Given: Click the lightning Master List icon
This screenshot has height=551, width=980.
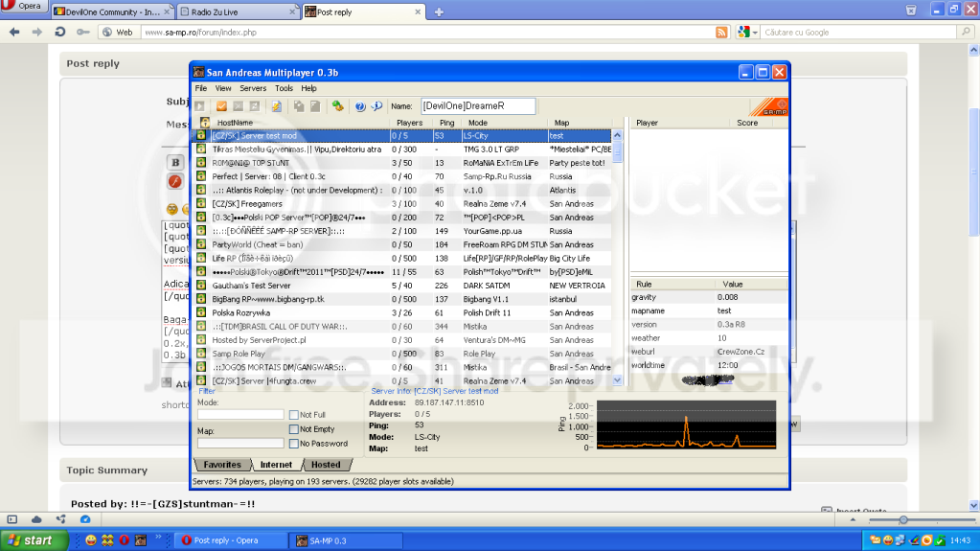Looking at the screenshot, I should point(276,106).
